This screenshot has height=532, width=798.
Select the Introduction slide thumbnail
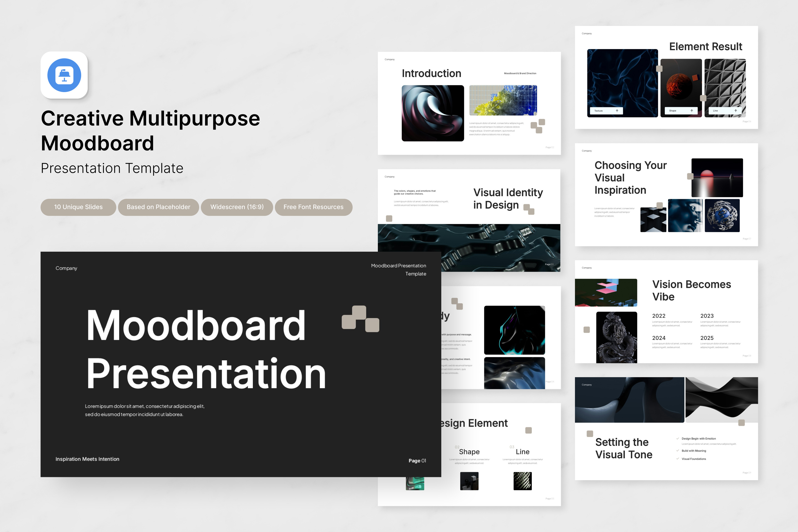click(x=469, y=103)
